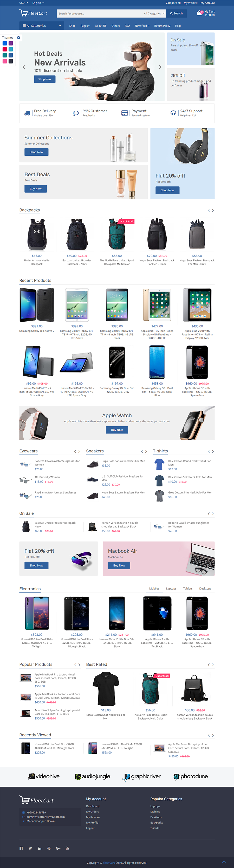Viewport: 234px width, 868px height.
Task: Select the pink theme color swatch
Action: coord(5,61)
